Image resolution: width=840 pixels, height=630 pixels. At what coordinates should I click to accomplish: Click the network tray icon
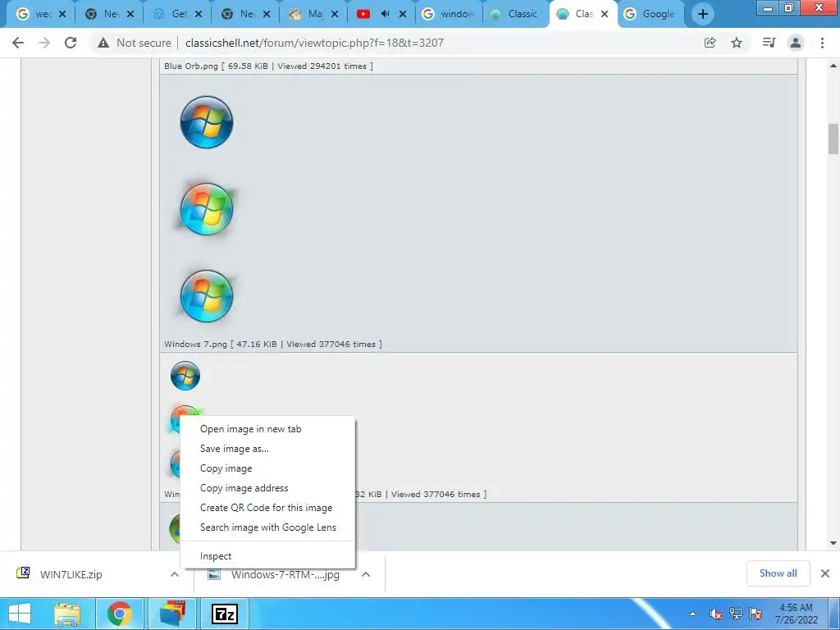[736, 614]
